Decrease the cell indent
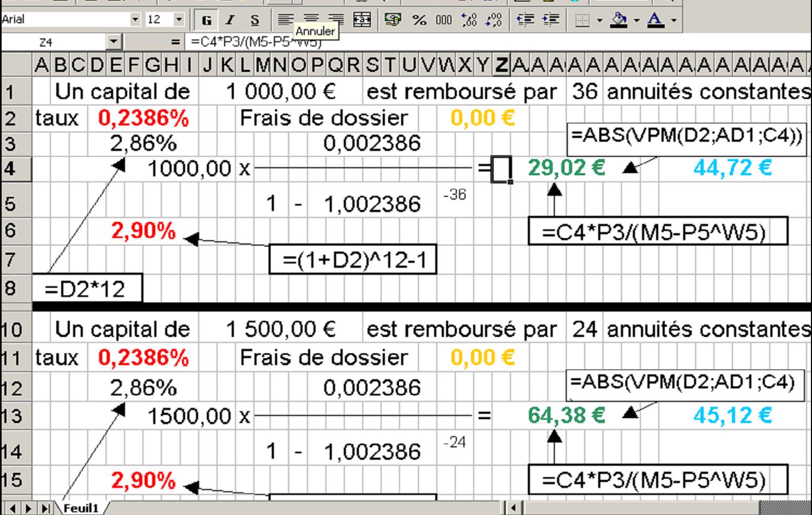Image resolution: width=812 pixels, height=515 pixels. 525,21
